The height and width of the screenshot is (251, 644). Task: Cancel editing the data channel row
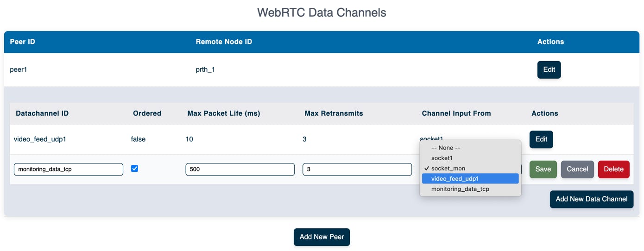coord(577,169)
